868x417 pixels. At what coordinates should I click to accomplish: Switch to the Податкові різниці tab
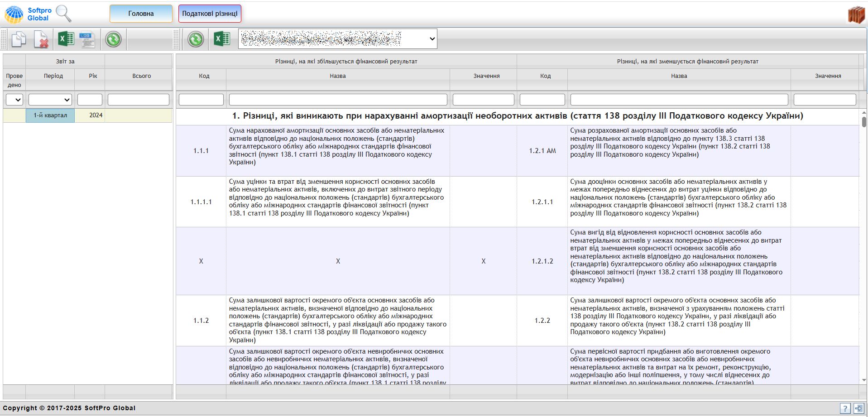[210, 14]
